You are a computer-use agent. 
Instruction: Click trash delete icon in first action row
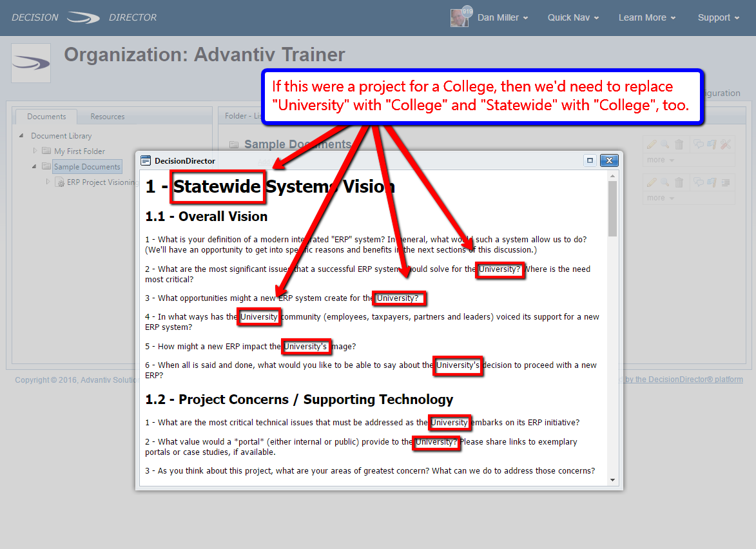click(679, 144)
